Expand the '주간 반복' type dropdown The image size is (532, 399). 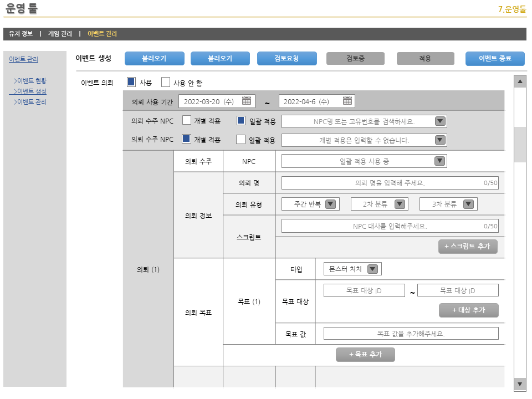(331, 204)
